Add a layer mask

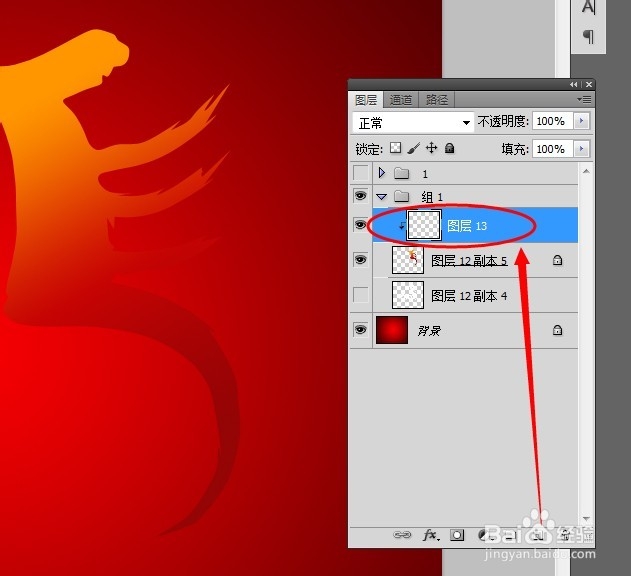tap(457, 535)
